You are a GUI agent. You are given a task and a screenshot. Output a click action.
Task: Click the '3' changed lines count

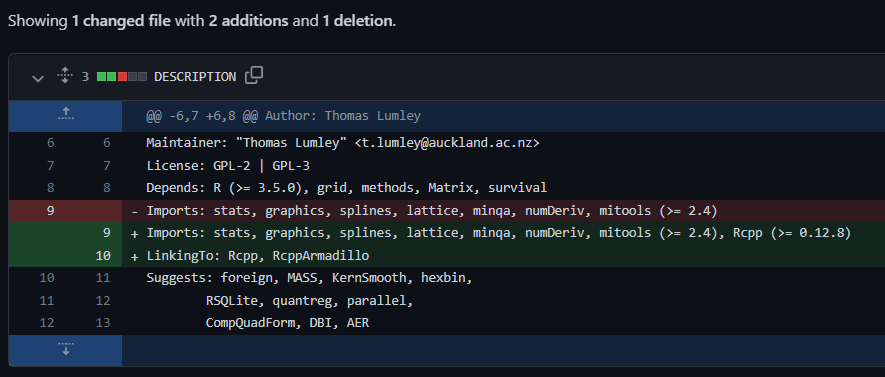85,77
